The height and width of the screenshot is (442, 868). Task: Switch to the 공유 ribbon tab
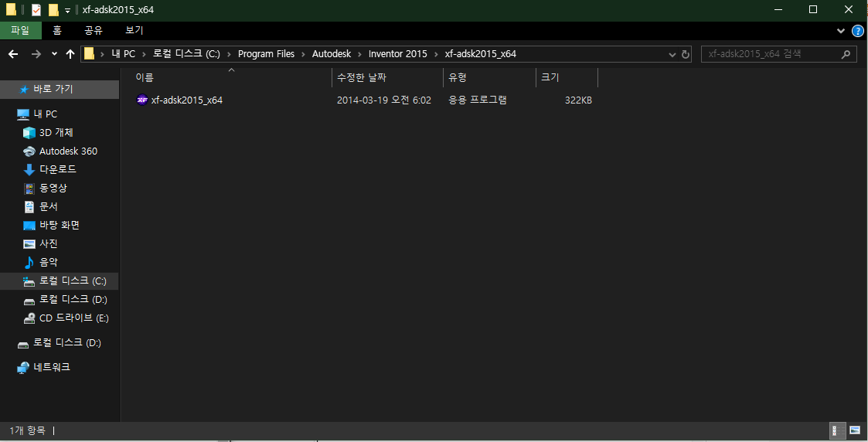click(x=93, y=30)
